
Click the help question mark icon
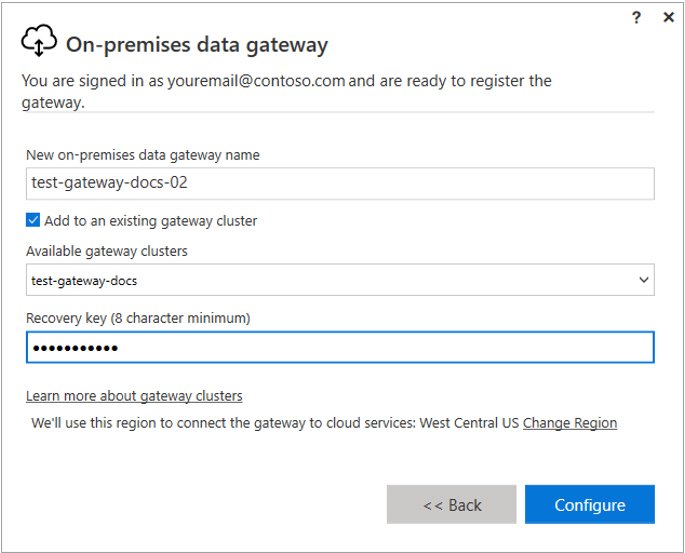coord(637,18)
